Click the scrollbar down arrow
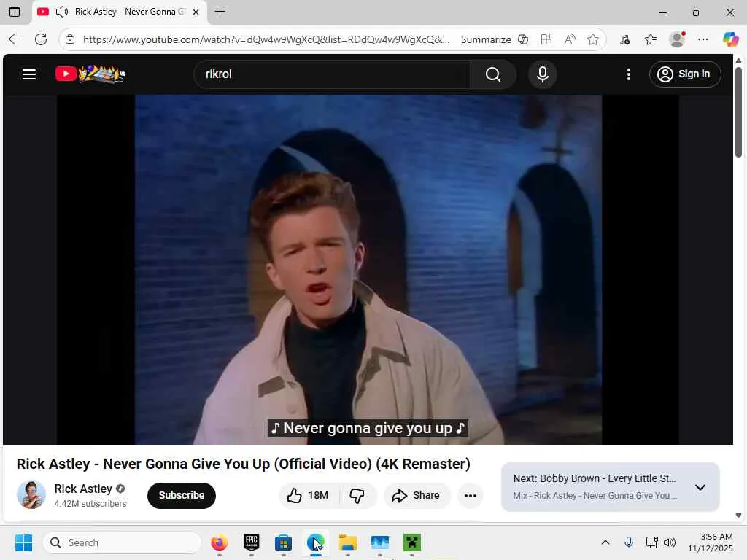The width and height of the screenshot is (747, 560). tap(738, 516)
